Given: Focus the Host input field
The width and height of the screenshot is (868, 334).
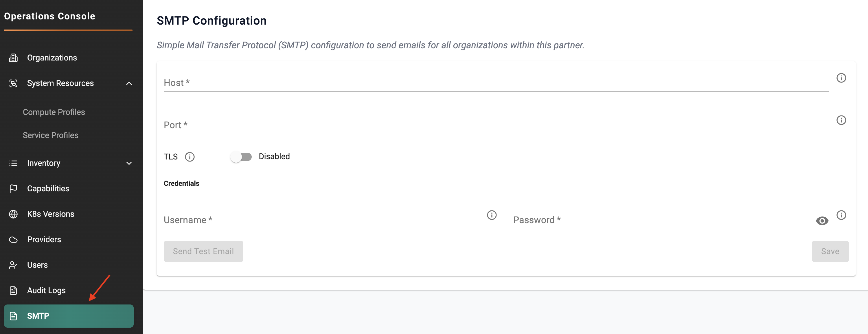Looking at the screenshot, I should pyautogui.click(x=496, y=83).
